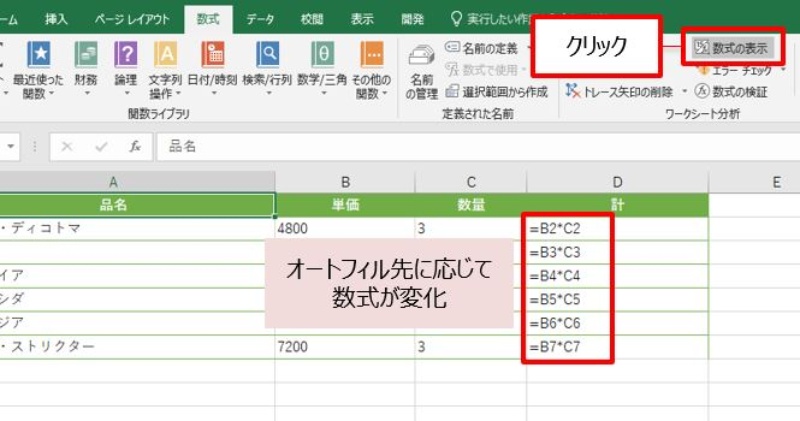Select the cell ending in ストリクター
800x421 pixels.
[x=137, y=347]
